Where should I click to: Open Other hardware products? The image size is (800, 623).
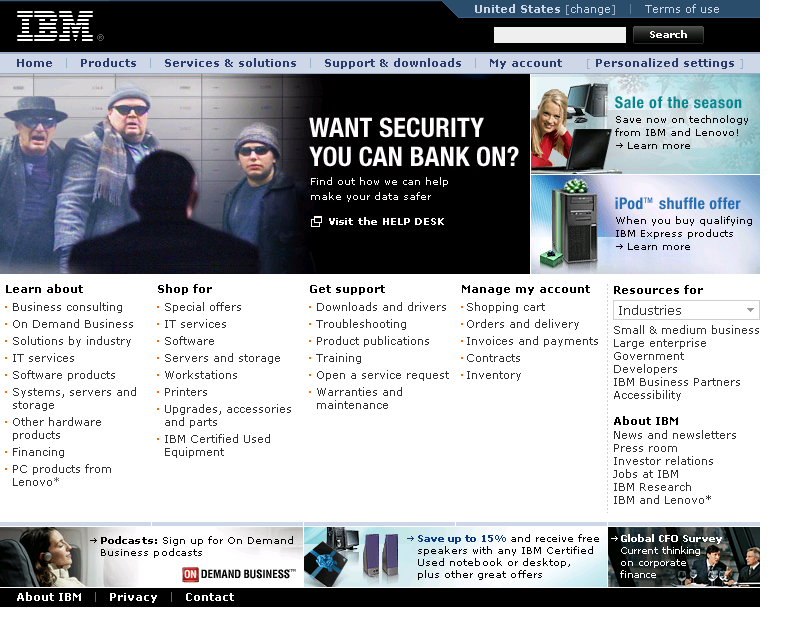point(57,429)
